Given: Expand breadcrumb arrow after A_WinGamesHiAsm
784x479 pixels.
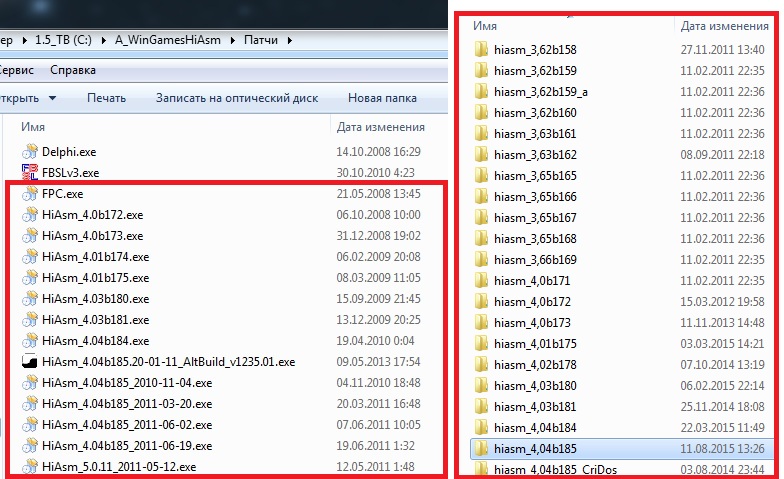Looking at the screenshot, I should click(232, 40).
